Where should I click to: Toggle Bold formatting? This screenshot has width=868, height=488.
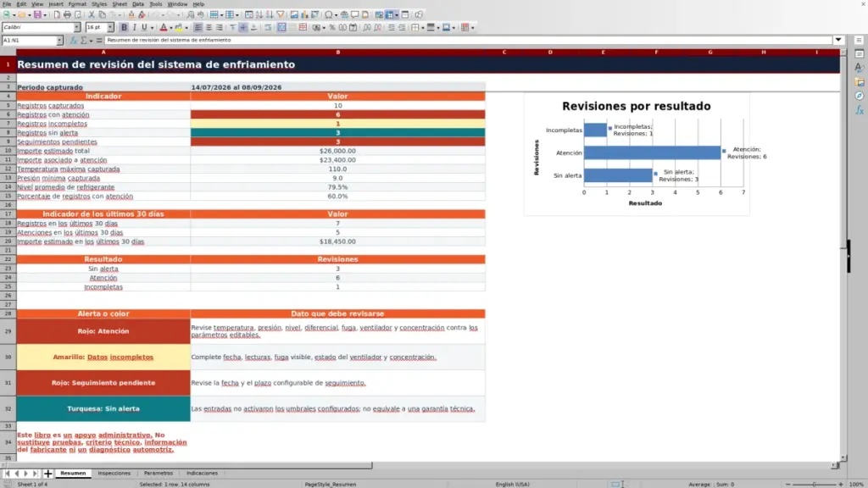point(124,27)
